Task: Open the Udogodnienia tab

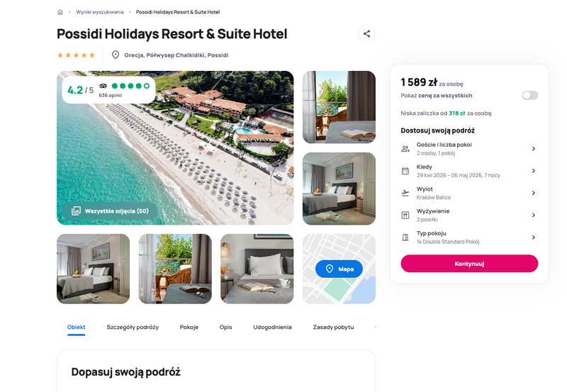Action: click(272, 327)
